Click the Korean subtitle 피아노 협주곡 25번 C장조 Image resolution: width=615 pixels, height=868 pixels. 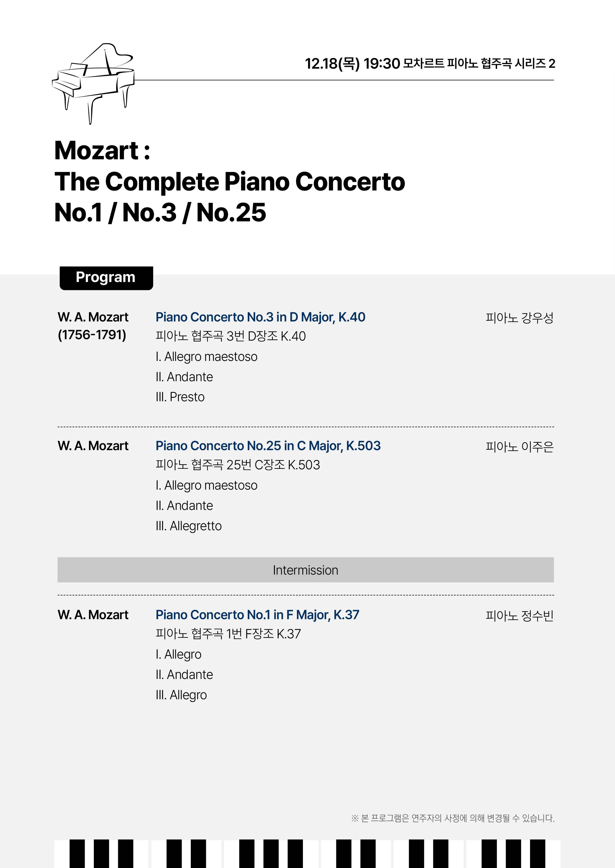237,465
